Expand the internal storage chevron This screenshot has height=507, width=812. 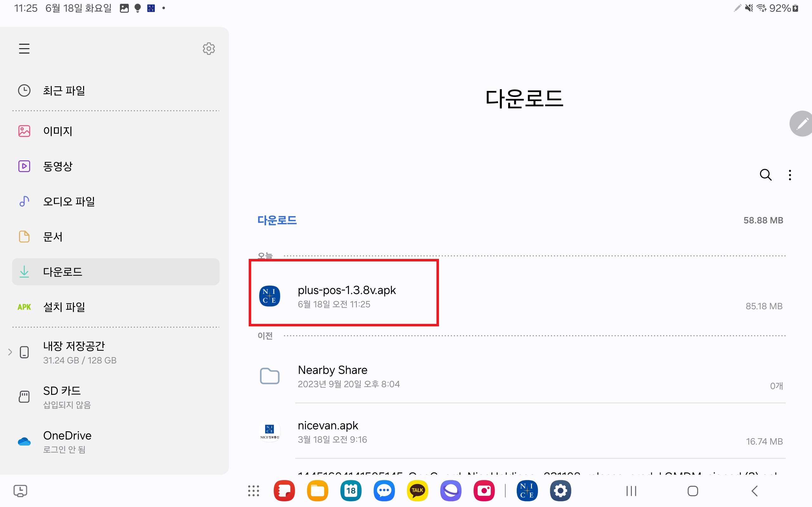[x=10, y=352]
